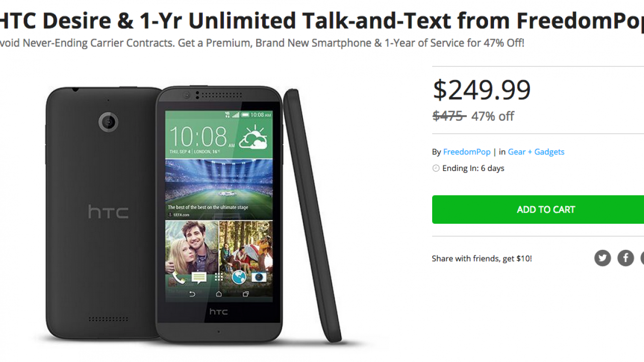This screenshot has width=644, height=362.
Task: Click the rear camera lens on the phone back
Action: point(108,122)
